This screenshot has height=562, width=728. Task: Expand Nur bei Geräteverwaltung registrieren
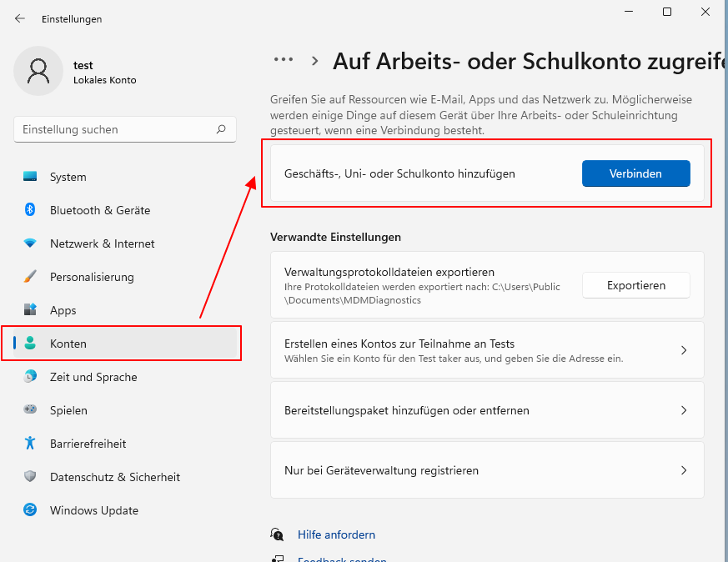pyautogui.click(x=485, y=469)
